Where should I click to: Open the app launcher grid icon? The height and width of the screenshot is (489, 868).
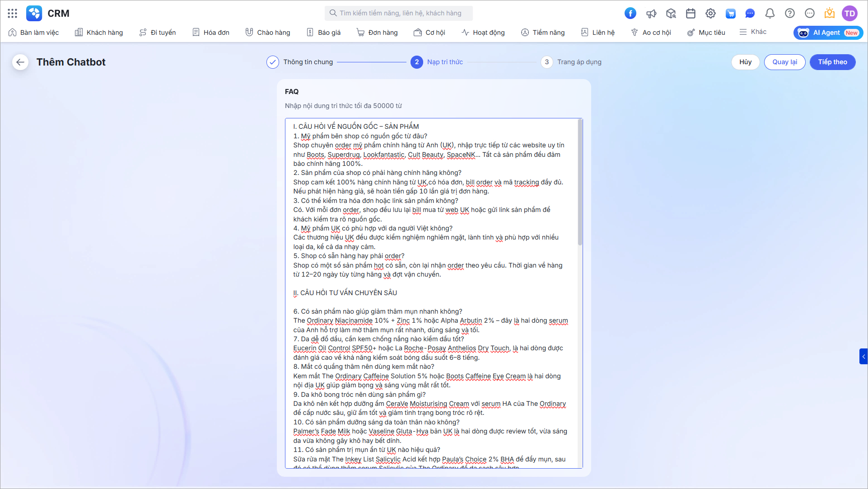coord(13,13)
